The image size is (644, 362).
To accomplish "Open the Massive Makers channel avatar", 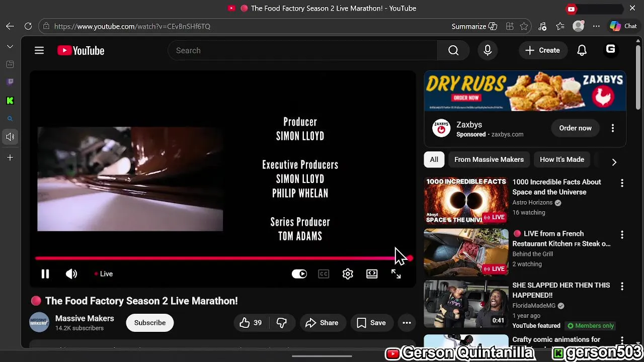I will pyautogui.click(x=39, y=323).
